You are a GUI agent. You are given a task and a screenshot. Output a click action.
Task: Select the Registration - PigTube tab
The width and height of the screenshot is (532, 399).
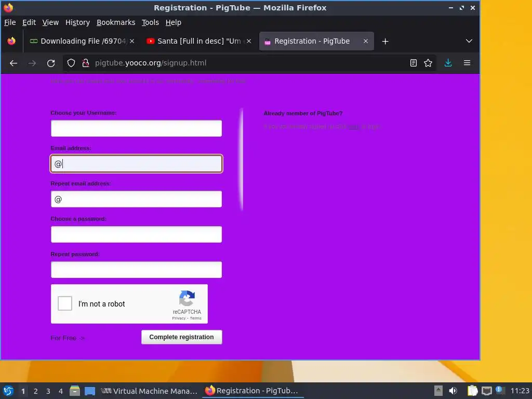[x=316, y=41]
